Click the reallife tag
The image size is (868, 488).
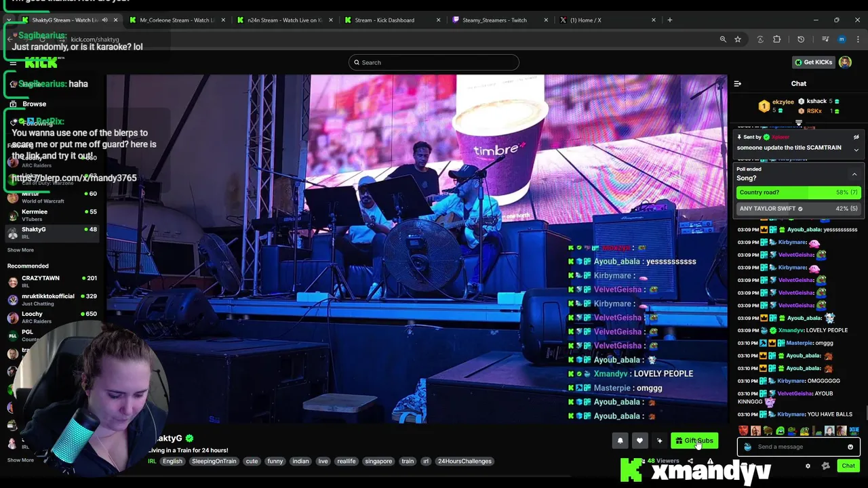pos(347,461)
